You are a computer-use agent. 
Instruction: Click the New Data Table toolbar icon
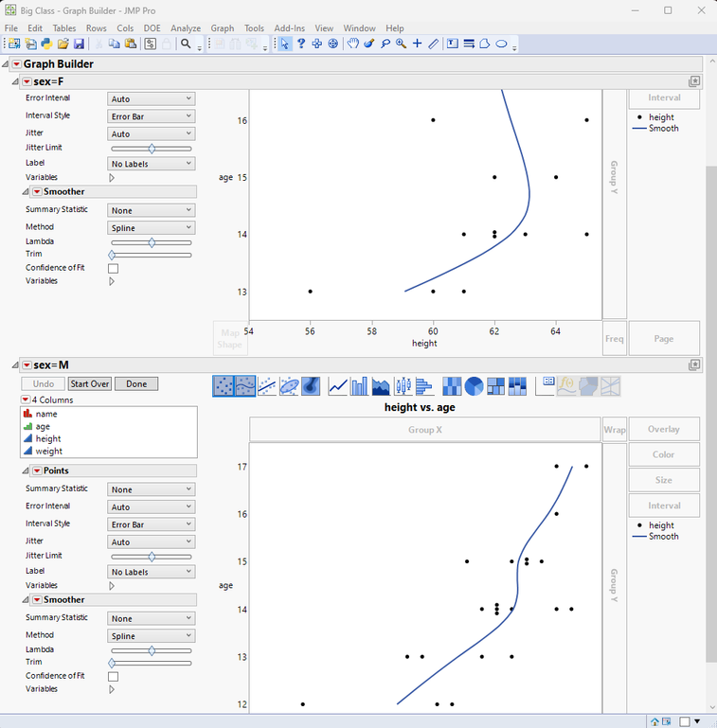pos(14,44)
